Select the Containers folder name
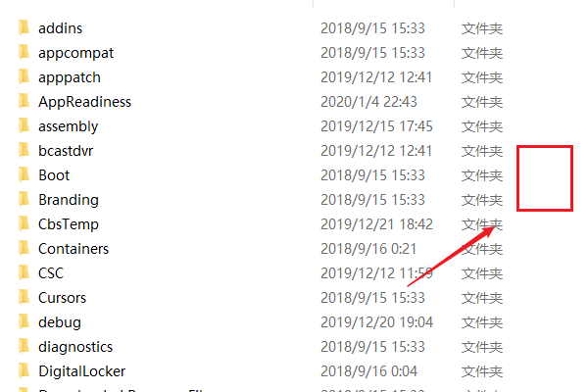 pyautogui.click(x=73, y=249)
